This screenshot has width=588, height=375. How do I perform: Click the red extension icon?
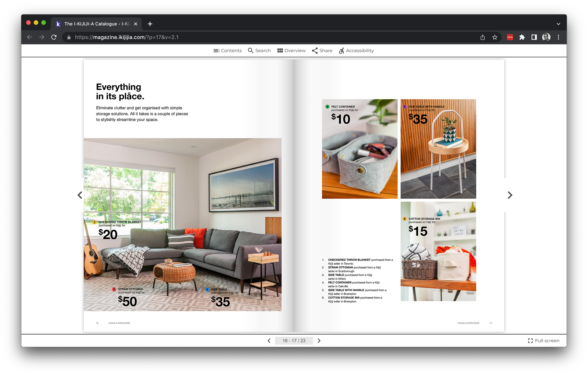(x=510, y=37)
